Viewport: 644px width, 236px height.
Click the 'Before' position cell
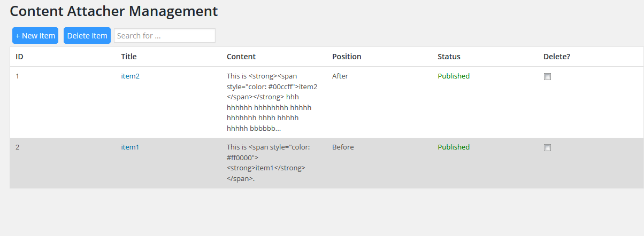coord(343,147)
